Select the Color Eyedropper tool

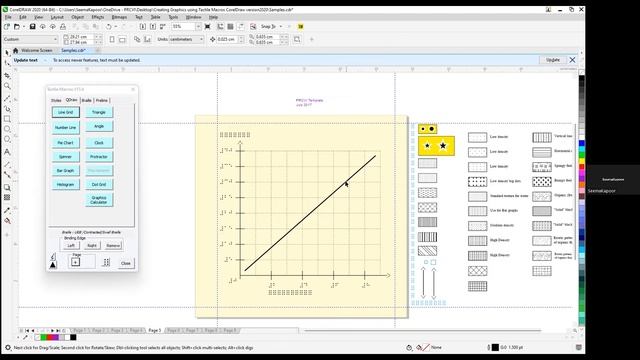tap(7, 211)
